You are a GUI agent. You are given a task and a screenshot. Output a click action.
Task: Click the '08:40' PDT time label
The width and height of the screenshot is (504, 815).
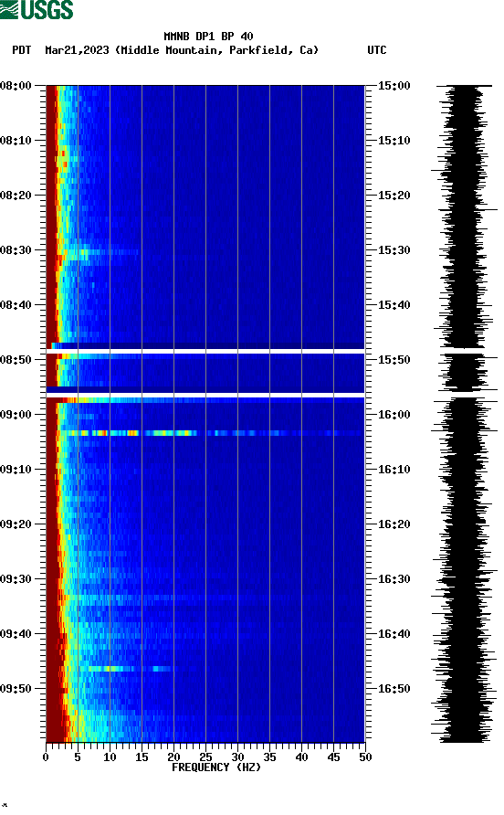pos(16,304)
